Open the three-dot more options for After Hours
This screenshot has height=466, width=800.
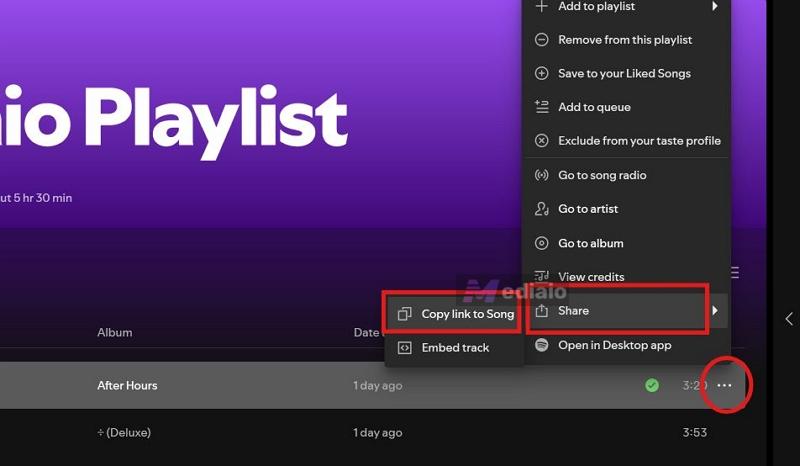[x=724, y=385]
